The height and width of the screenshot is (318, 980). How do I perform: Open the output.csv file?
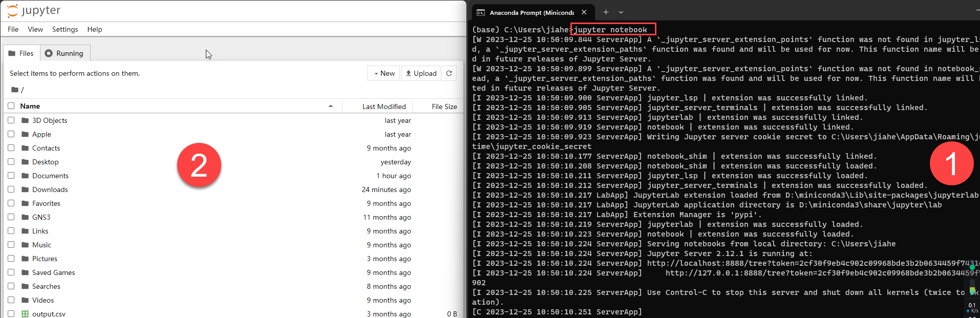tap(49, 314)
